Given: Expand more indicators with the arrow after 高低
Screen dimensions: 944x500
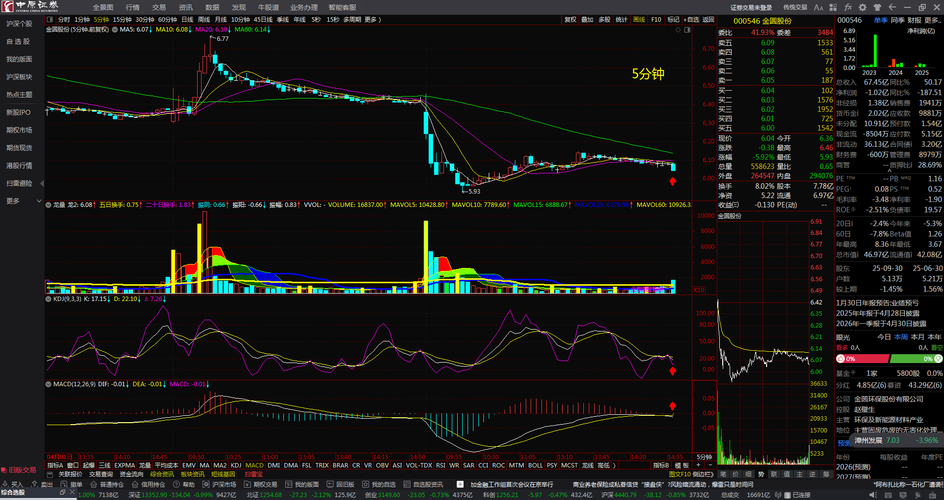Looking at the screenshot, I should point(614,465).
